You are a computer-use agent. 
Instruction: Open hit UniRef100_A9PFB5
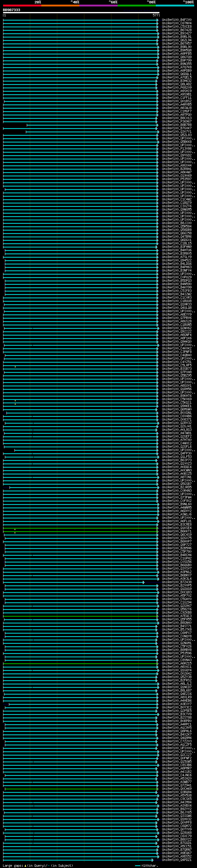(x=176, y=54)
